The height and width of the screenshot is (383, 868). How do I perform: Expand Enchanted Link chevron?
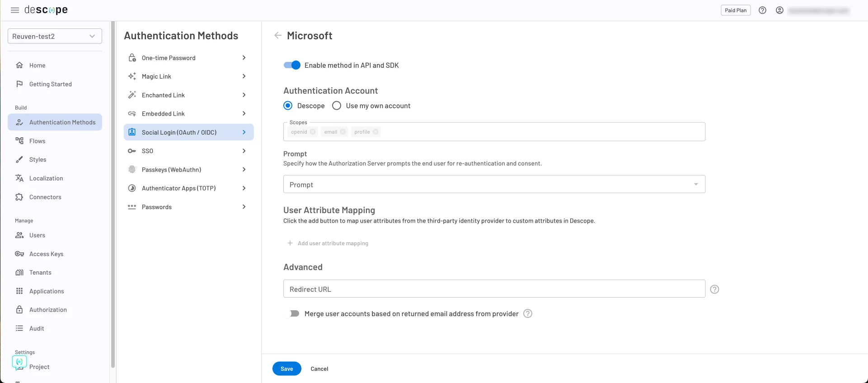[244, 95]
